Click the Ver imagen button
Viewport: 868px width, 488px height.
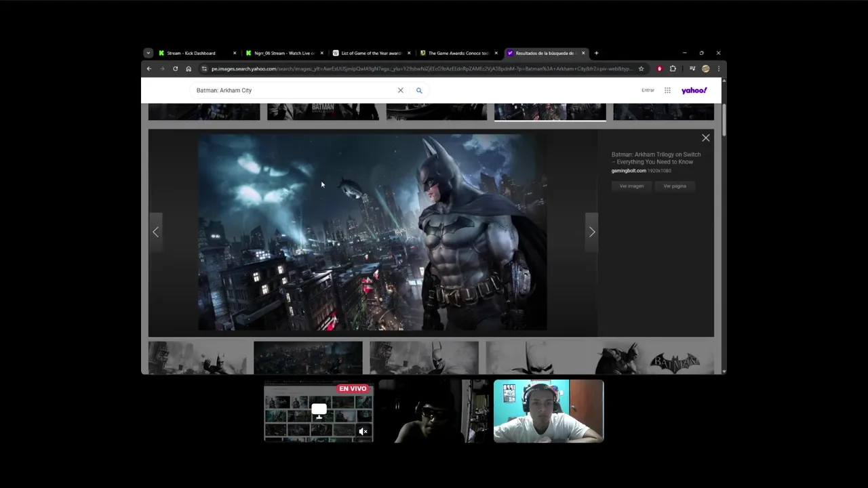631,186
